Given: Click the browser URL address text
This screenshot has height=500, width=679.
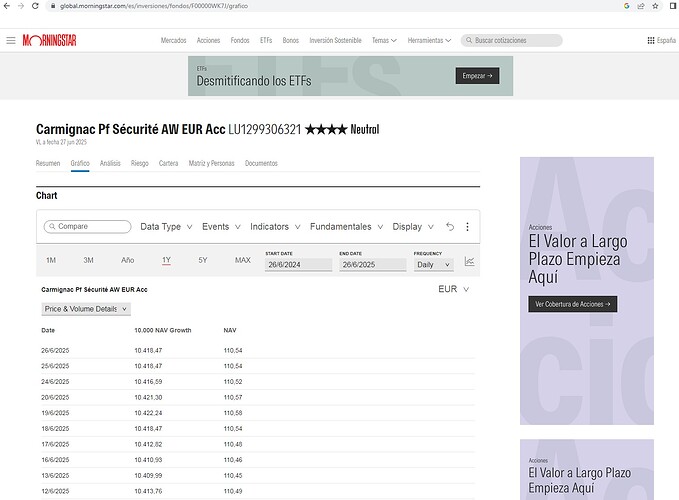Looking at the screenshot, I should click(x=154, y=6).
